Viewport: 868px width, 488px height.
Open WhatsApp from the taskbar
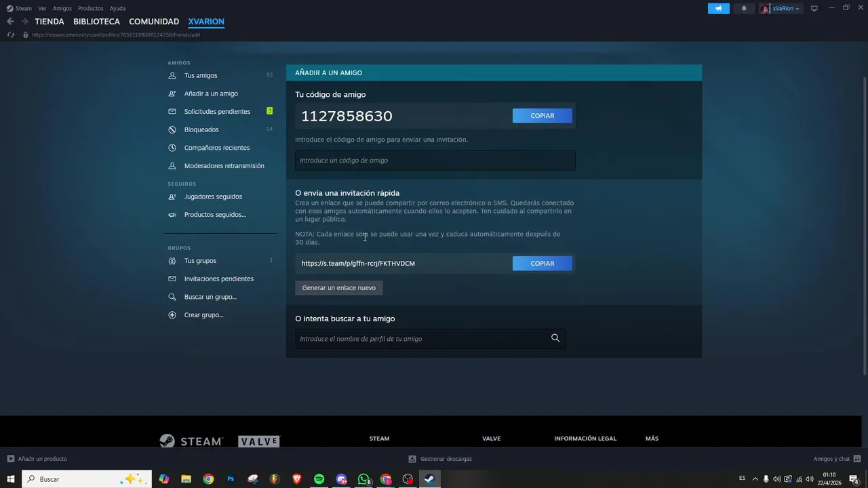click(x=364, y=479)
